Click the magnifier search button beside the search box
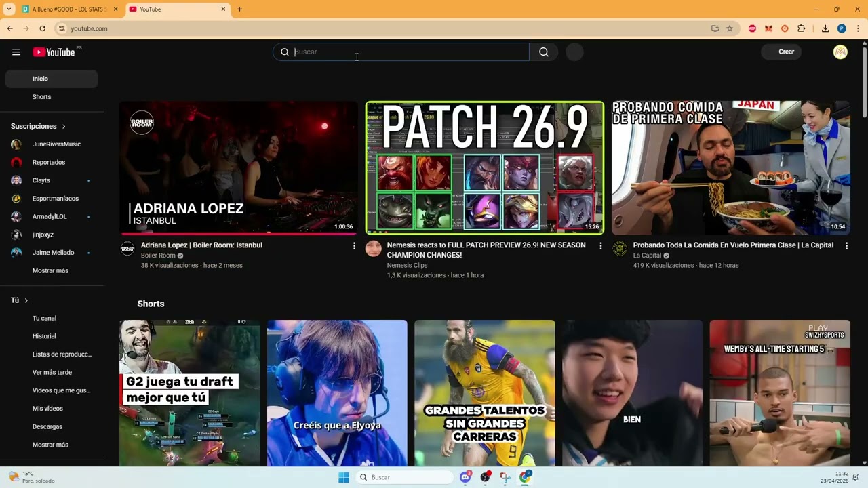868x488 pixels. click(x=544, y=52)
